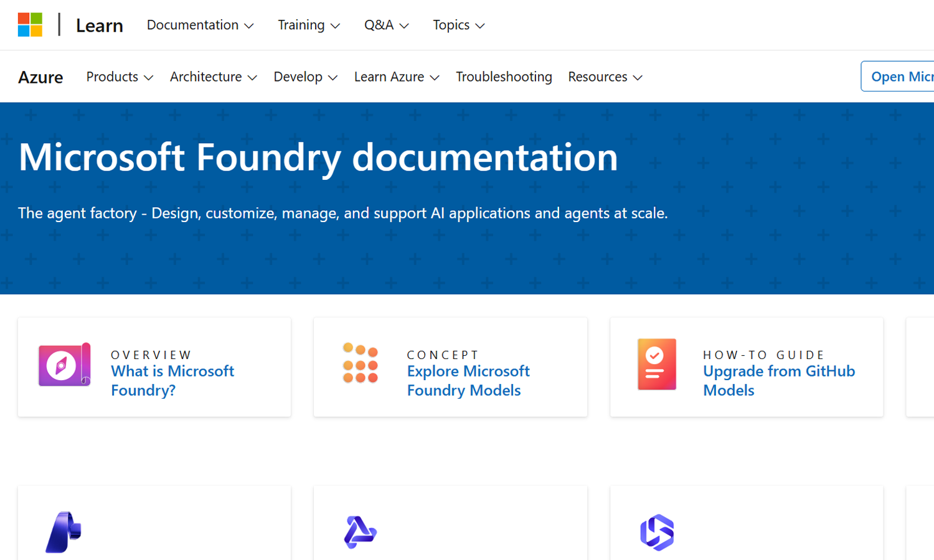Screen dimensions: 934x560
Task: Click the purple triangular knot icon
Action: click(360, 532)
